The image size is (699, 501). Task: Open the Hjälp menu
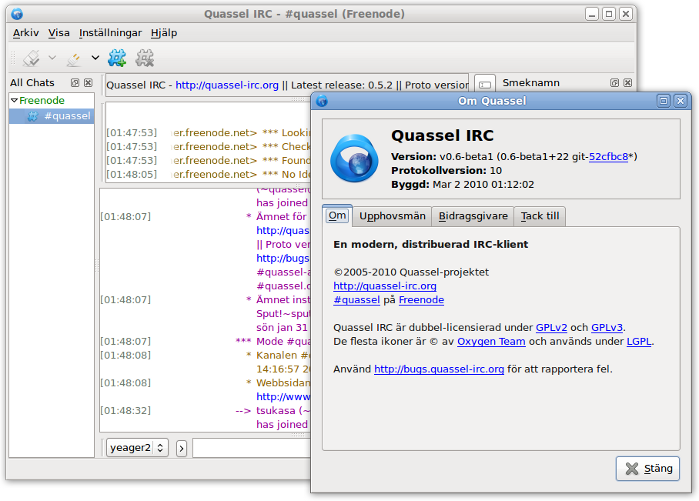[x=164, y=33]
